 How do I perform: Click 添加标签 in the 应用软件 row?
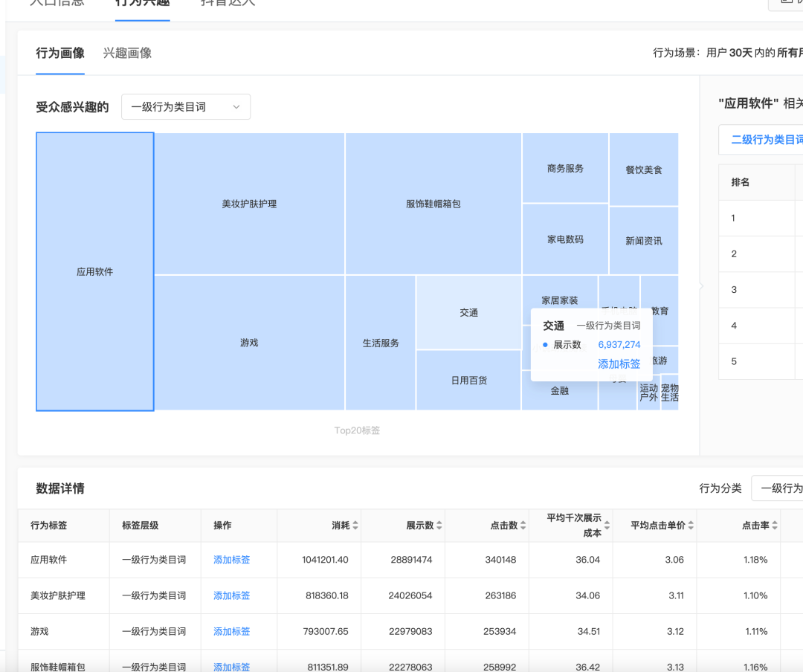(231, 560)
